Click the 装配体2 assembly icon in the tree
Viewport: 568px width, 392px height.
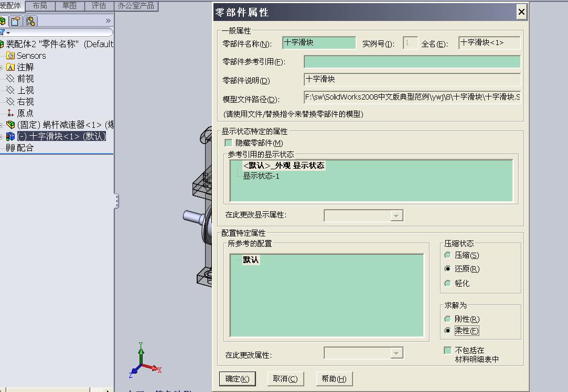click(x=2, y=44)
